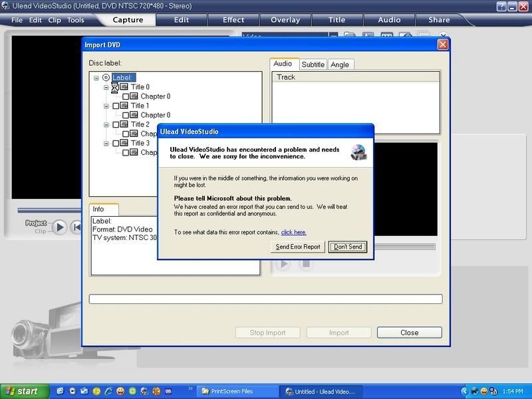Collapse the Title 3 tree node

coord(106,143)
